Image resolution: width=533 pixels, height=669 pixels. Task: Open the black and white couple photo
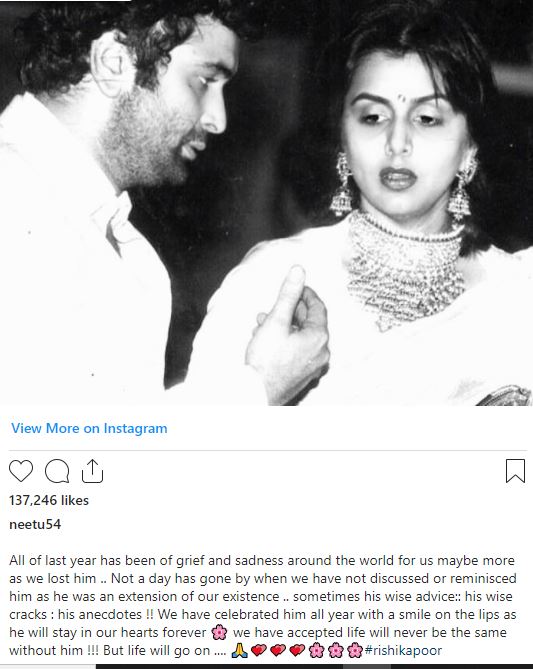click(x=266, y=203)
